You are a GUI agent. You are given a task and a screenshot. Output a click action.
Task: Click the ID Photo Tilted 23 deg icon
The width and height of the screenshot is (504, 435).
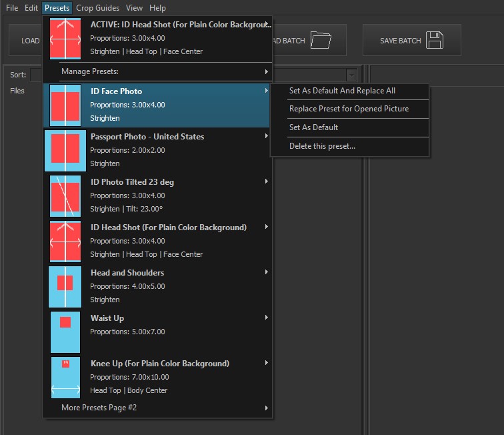[65, 195]
